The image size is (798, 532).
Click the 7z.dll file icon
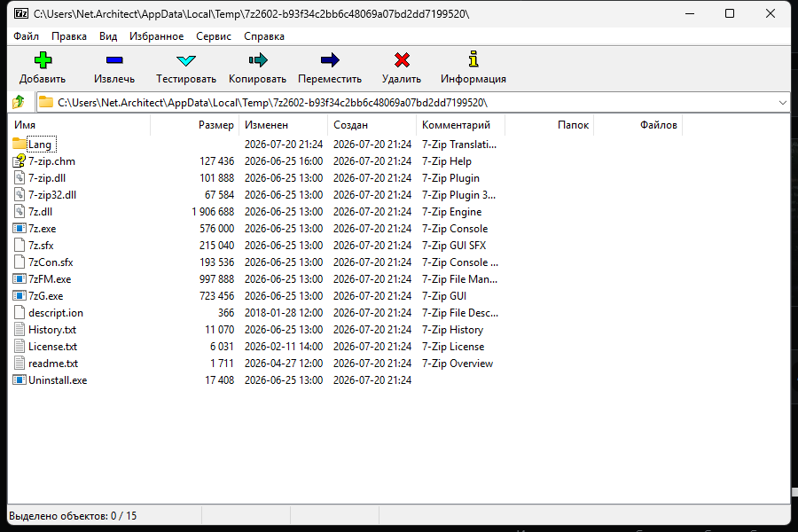(20, 211)
